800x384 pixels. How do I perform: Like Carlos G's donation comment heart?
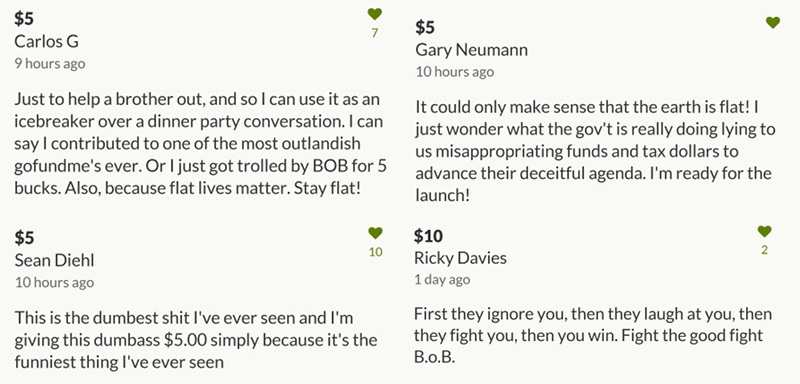(x=374, y=14)
